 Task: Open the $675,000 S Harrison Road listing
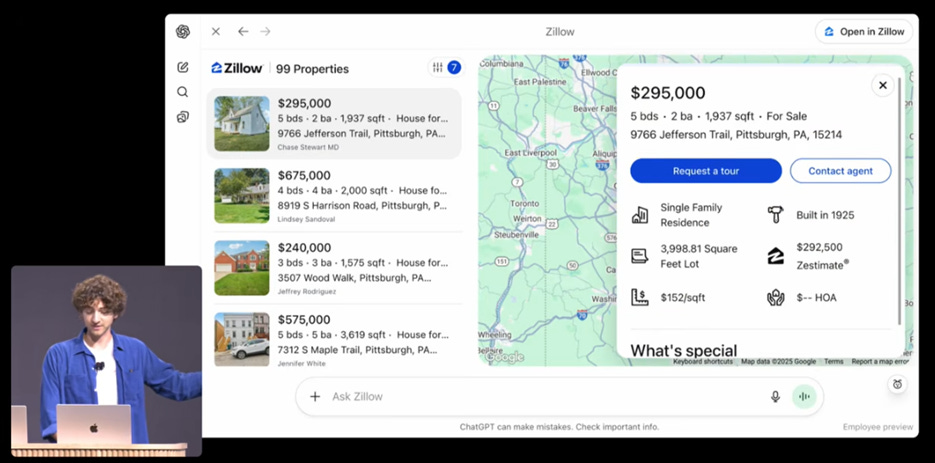[x=334, y=196]
